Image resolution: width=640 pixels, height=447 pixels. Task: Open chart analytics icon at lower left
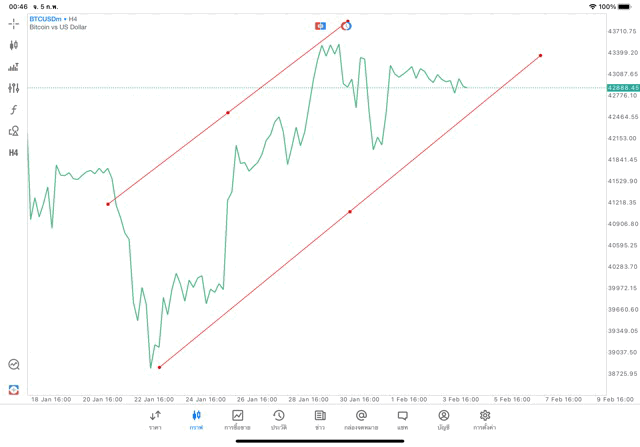pyautogui.click(x=14, y=365)
